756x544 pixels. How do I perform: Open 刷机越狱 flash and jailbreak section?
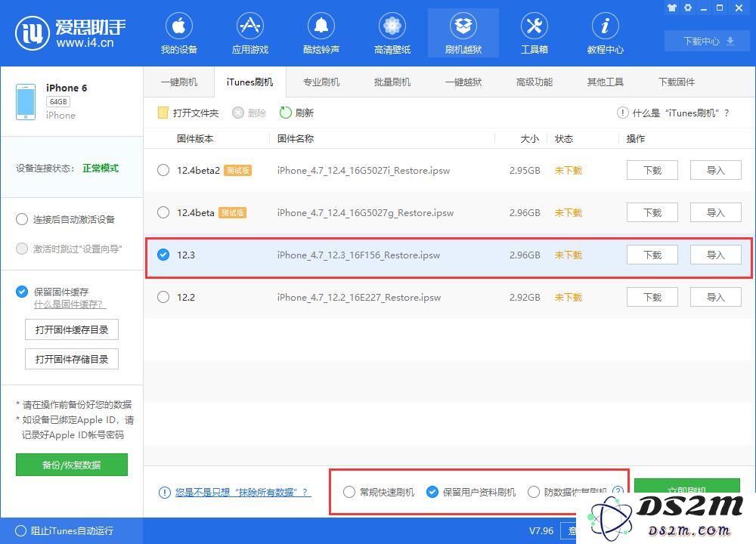click(x=463, y=33)
